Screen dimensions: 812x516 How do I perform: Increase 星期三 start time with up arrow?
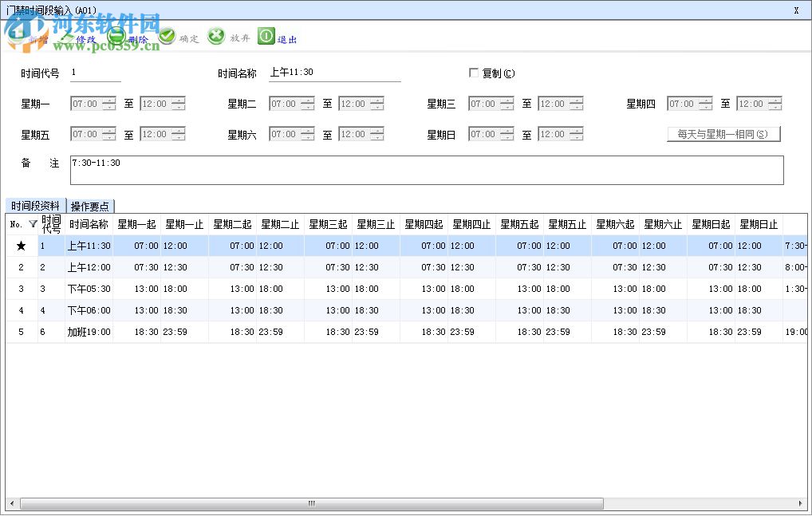click(507, 100)
